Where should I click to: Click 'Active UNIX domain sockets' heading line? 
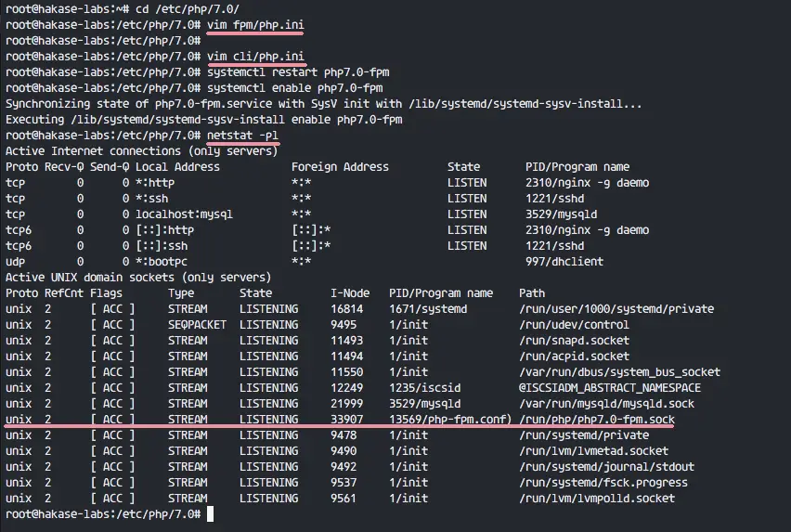pyautogui.click(x=138, y=278)
